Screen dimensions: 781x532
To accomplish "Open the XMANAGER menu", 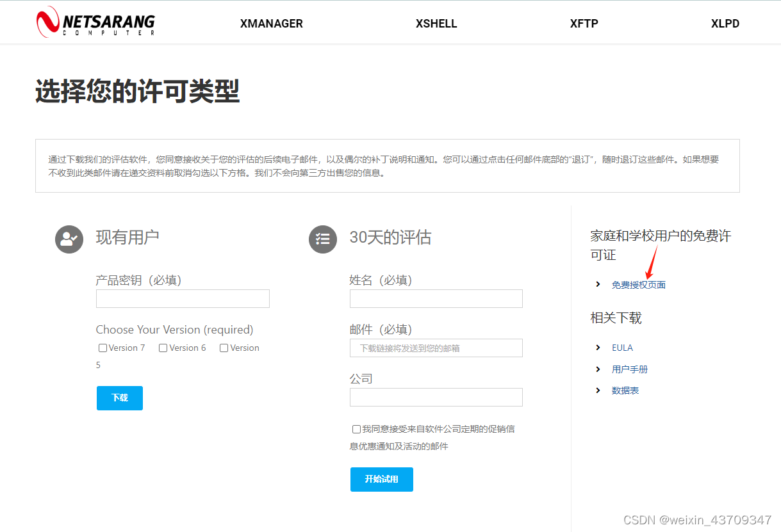I will 272,24.
